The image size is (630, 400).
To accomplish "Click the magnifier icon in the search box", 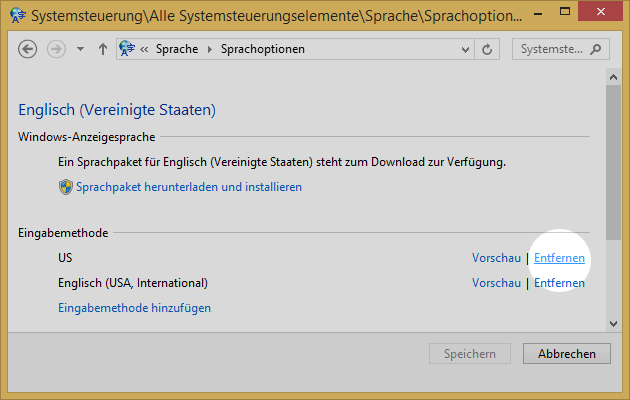I will [596, 49].
